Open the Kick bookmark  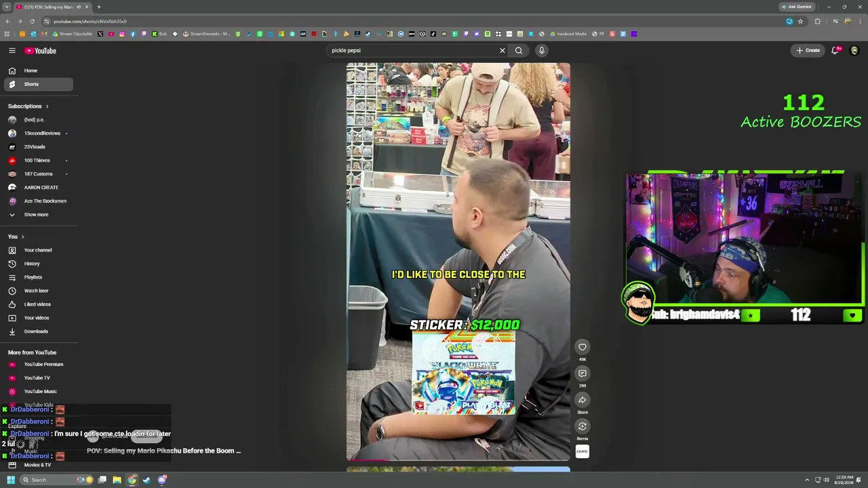pos(159,34)
